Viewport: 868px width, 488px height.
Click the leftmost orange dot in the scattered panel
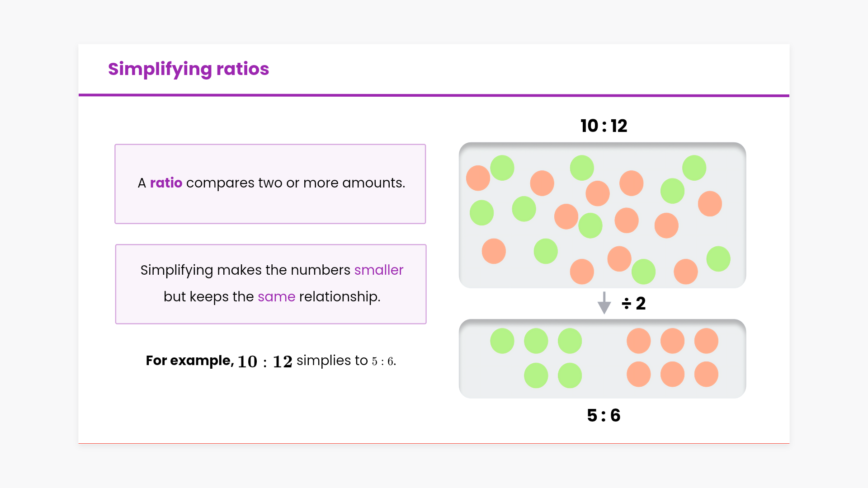click(478, 178)
